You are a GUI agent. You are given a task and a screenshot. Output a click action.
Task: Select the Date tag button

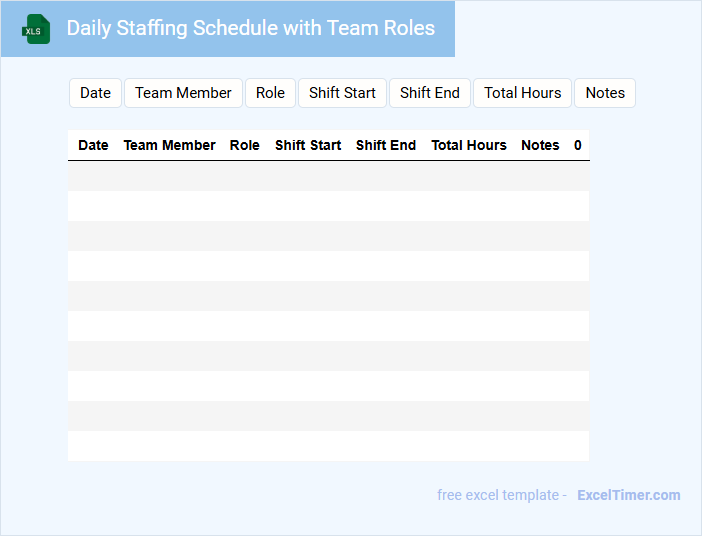pos(95,93)
